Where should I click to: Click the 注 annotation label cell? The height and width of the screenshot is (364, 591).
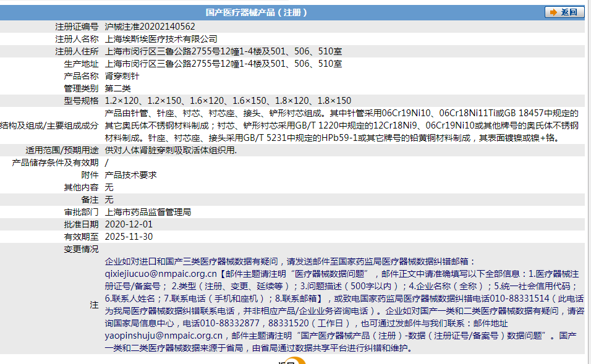(93, 305)
